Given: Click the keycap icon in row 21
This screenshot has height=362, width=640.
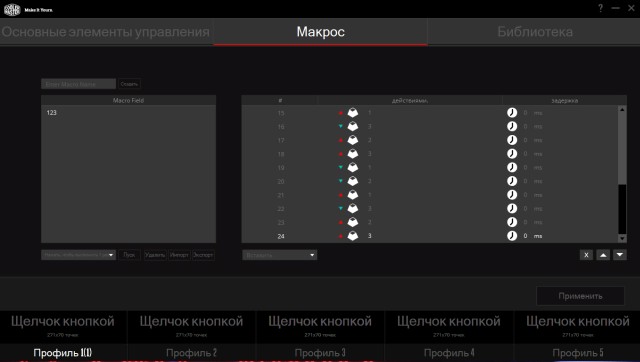Looking at the screenshot, I should coord(353,195).
